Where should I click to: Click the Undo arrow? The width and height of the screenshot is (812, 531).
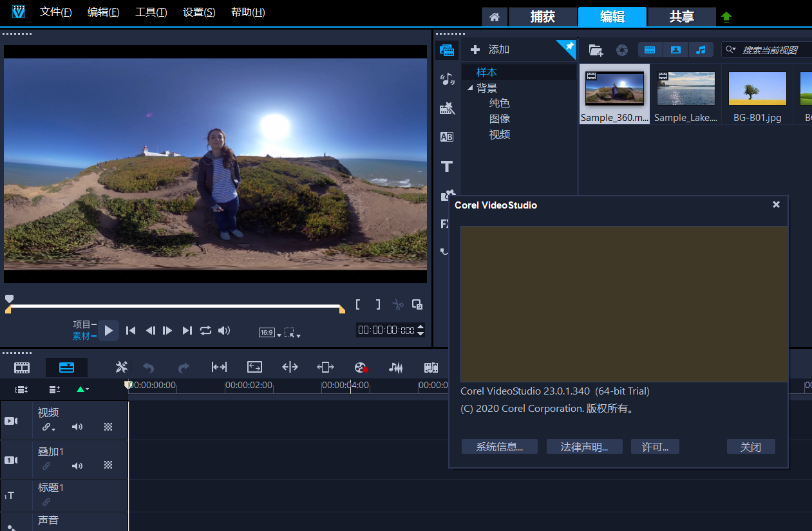(x=149, y=368)
